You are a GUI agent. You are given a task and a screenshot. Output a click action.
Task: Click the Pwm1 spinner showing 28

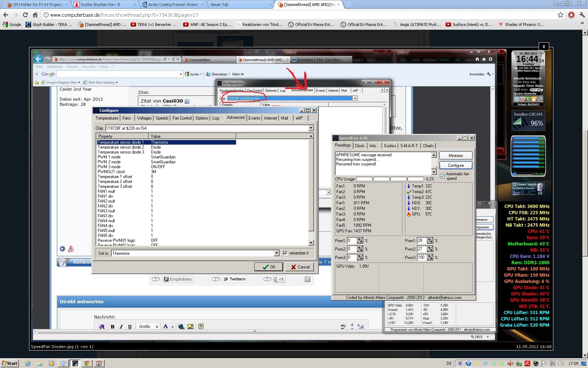click(430, 241)
